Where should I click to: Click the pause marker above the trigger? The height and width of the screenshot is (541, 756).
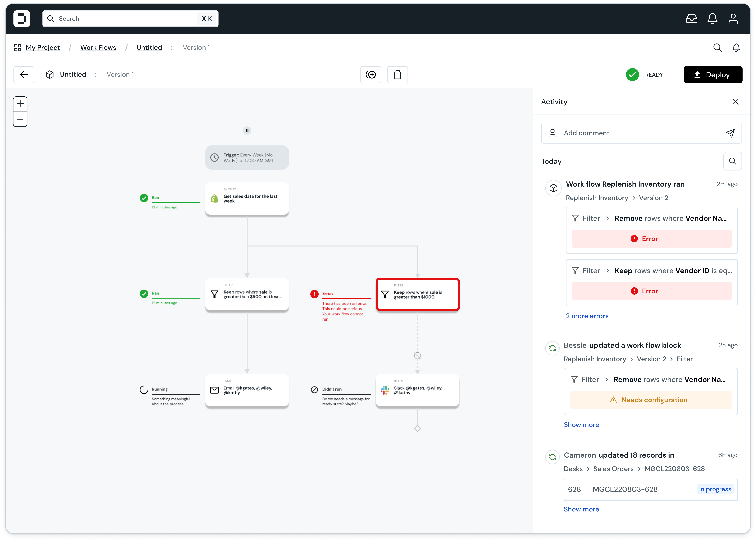pyautogui.click(x=247, y=131)
